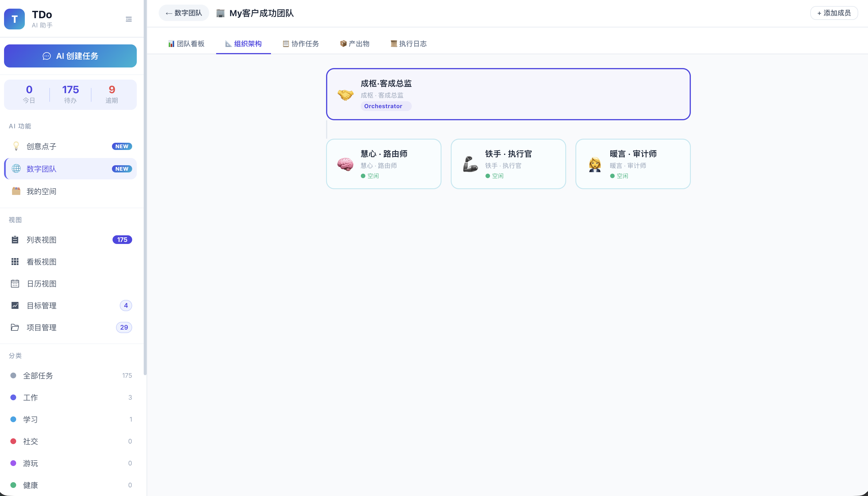Open the 成枢·客成总监 orchestrator card
Screen dimensions: 868x496
coord(508,94)
